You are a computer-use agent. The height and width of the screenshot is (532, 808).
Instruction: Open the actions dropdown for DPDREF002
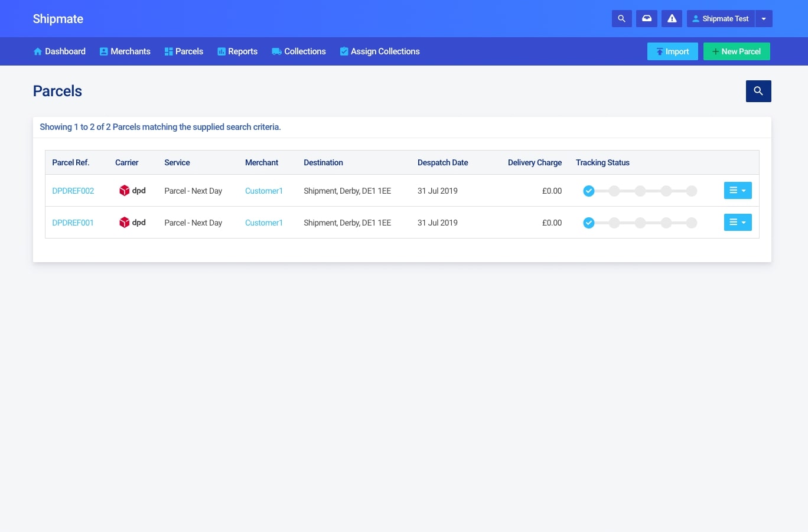738,190
